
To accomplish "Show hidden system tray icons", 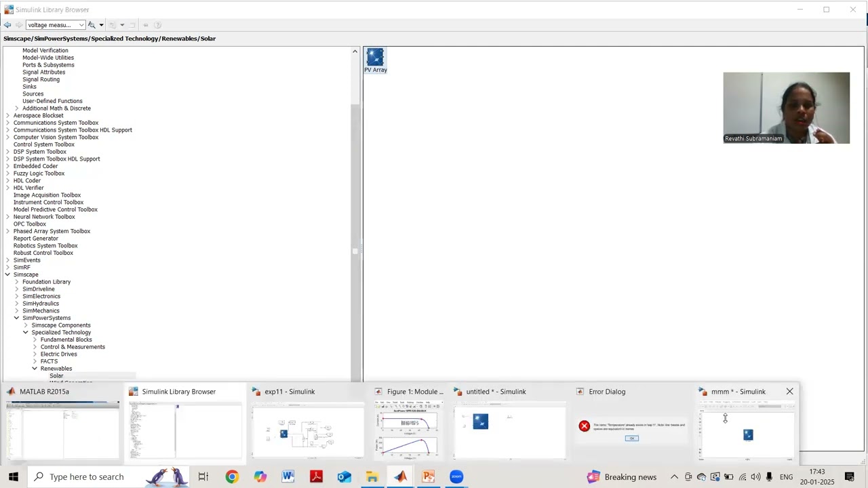I will [x=674, y=477].
